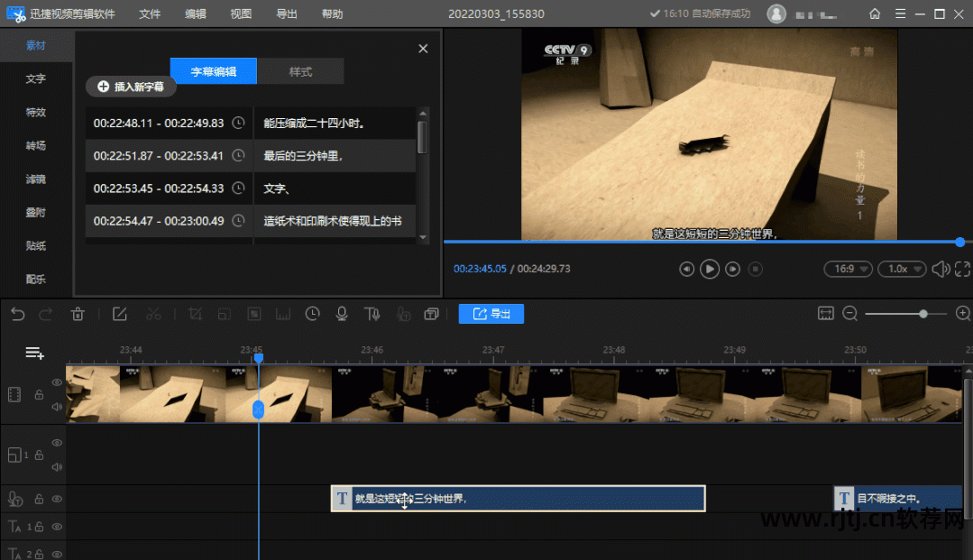
Task: Zoom in the timeline with plus magnifier
Action: (x=963, y=314)
